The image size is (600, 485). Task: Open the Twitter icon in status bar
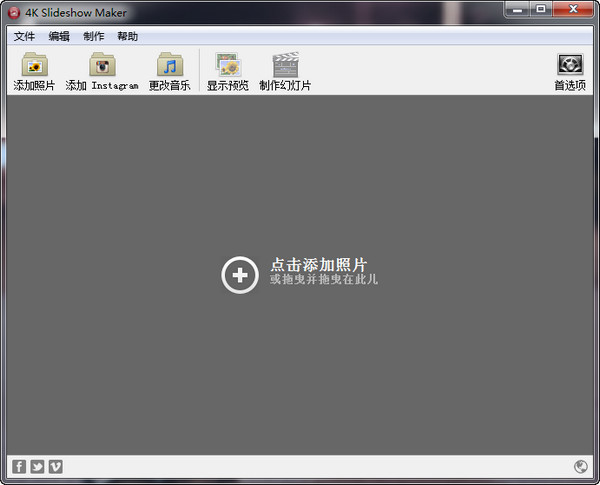point(37,467)
